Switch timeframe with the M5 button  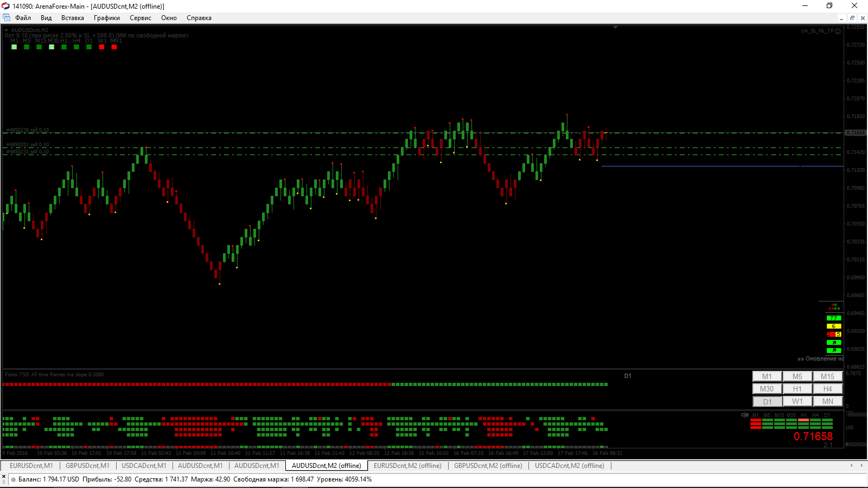pos(797,376)
